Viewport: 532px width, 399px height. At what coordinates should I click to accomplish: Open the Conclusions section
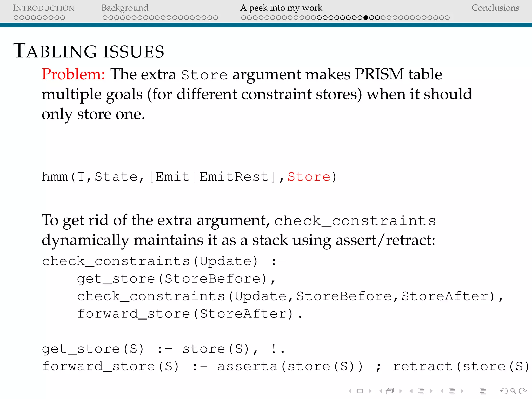pos(495,8)
